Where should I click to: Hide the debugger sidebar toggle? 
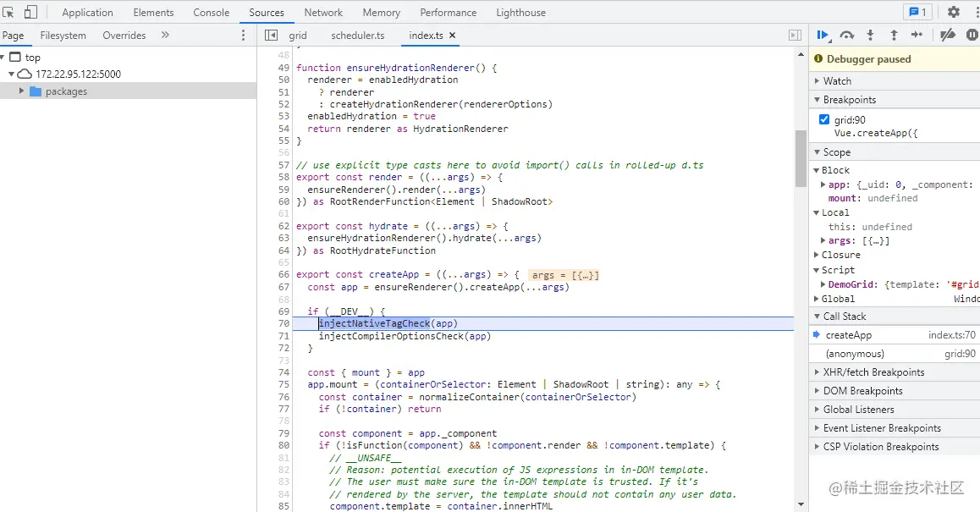pyautogui.click(x=795, y=35)
